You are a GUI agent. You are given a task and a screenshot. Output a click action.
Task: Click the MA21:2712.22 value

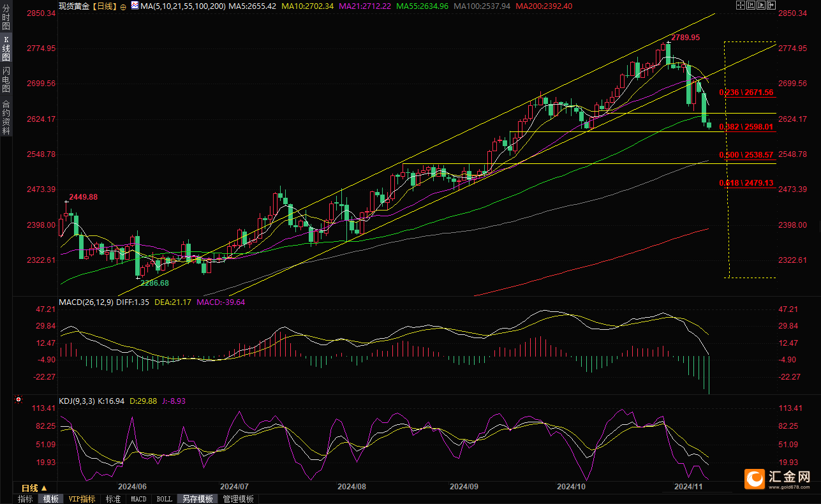coord(365,6)
